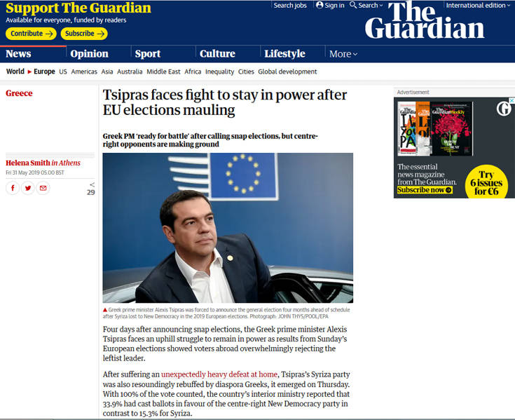Open the Opinion section tab

coord(89,53)
